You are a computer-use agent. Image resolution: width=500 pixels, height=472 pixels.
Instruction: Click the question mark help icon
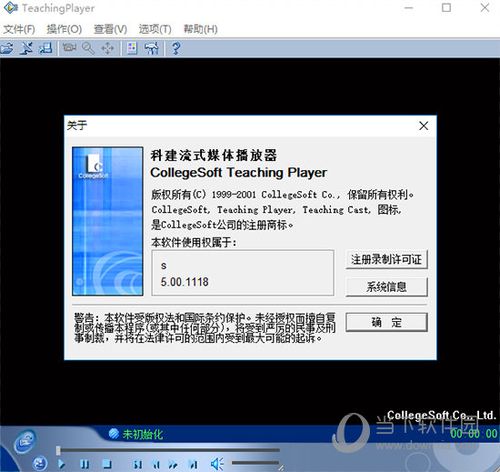(x=176, y=48)
